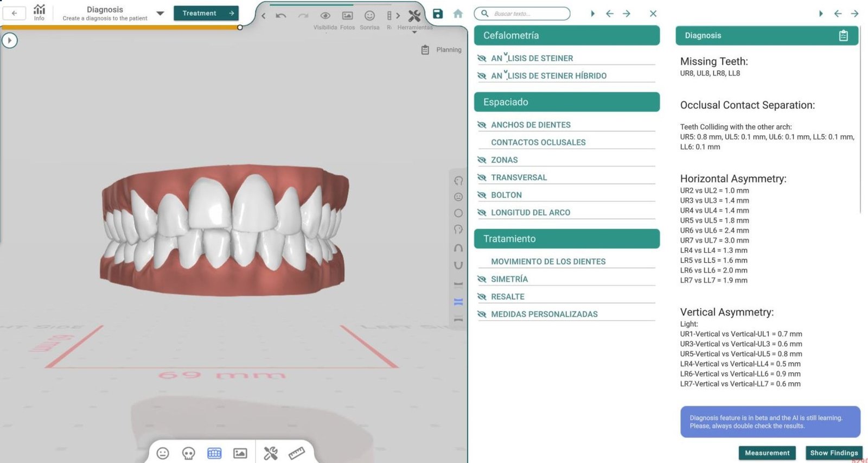Open MOVIMIENTO DE LOS DIENTES item

coord(548,262)
